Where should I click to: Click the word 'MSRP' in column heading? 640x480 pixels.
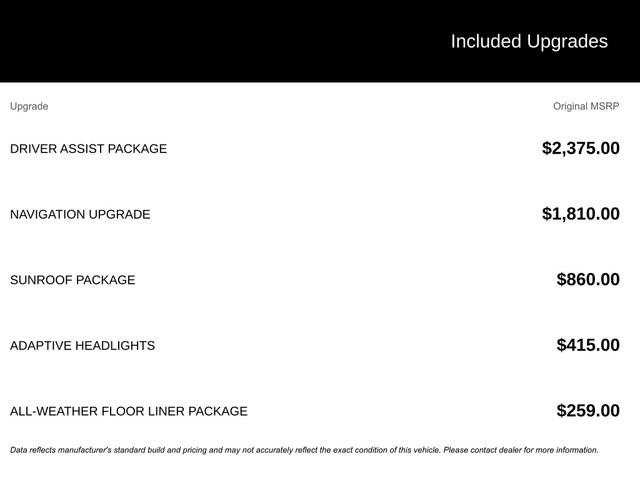coord(604,106)
